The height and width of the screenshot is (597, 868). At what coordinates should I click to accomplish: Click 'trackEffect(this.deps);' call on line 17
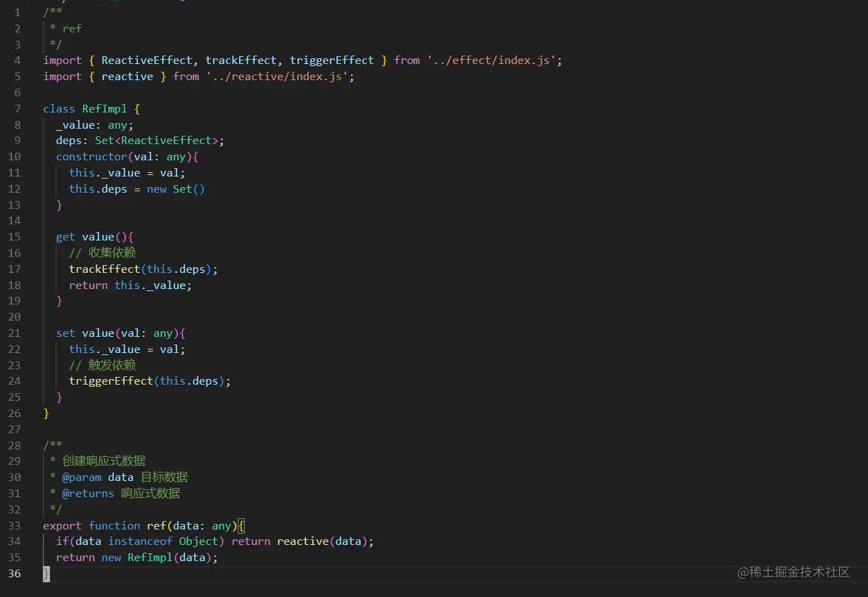[x=143, y=269]
